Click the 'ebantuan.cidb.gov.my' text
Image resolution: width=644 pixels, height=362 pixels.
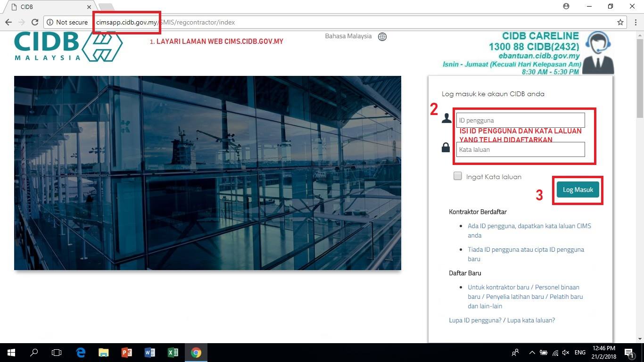coord(539,56)
